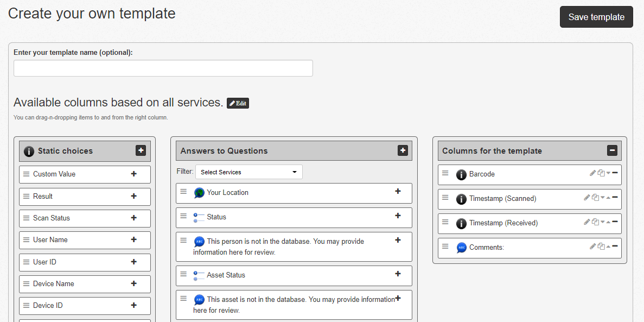Edit the Timestamp (Scanned) column

[587, 198]
